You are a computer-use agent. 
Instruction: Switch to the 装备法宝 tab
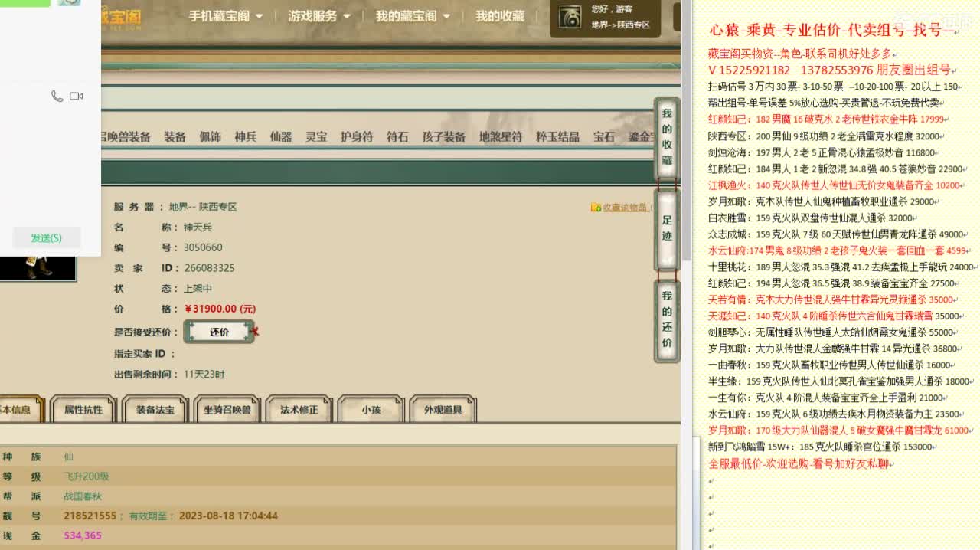(x=155, y=410)
